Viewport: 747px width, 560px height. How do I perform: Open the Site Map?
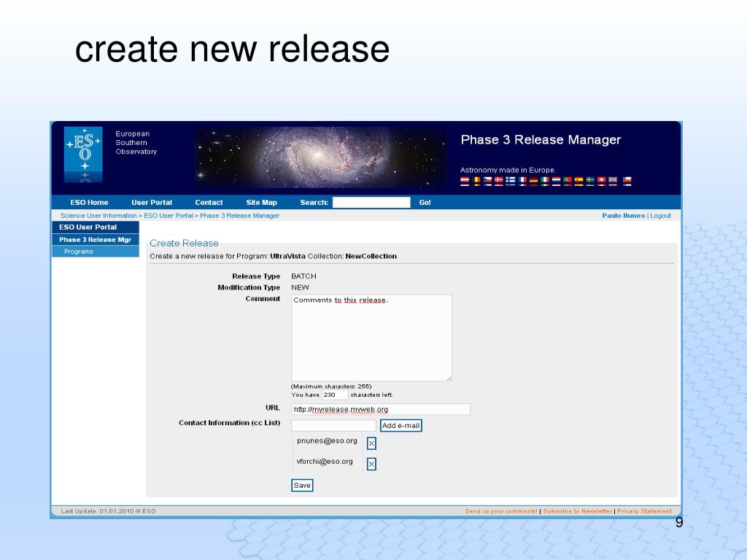[261, 203]
